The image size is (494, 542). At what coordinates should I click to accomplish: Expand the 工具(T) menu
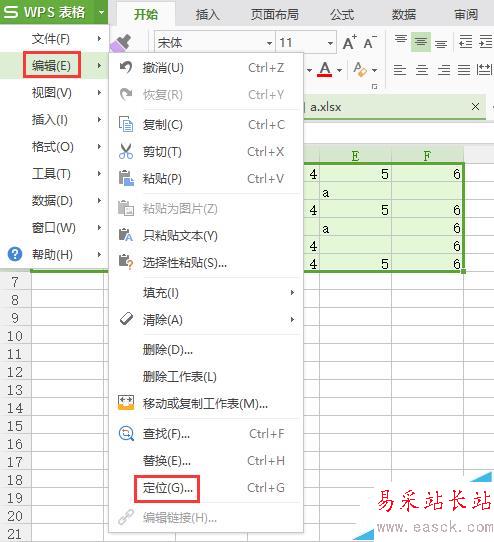coord(54,174)
